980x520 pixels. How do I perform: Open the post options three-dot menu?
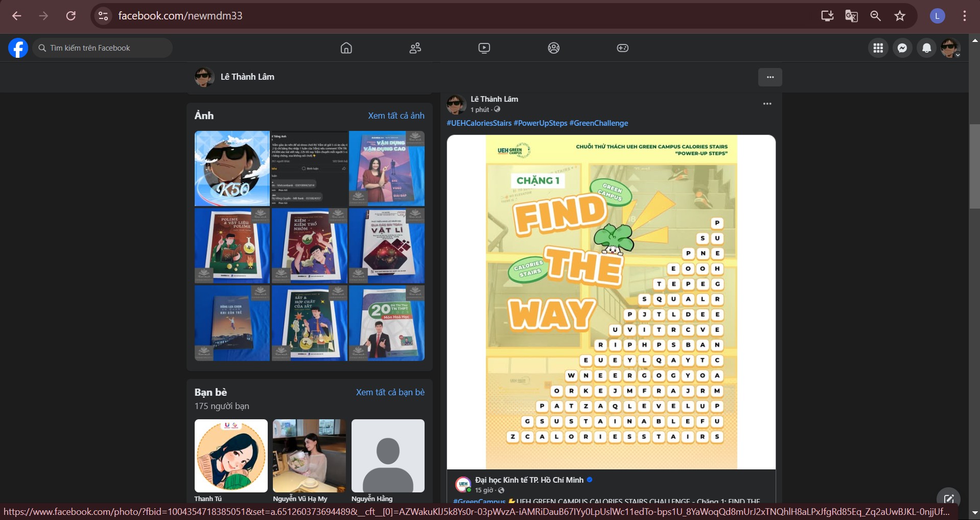[767, 104]
